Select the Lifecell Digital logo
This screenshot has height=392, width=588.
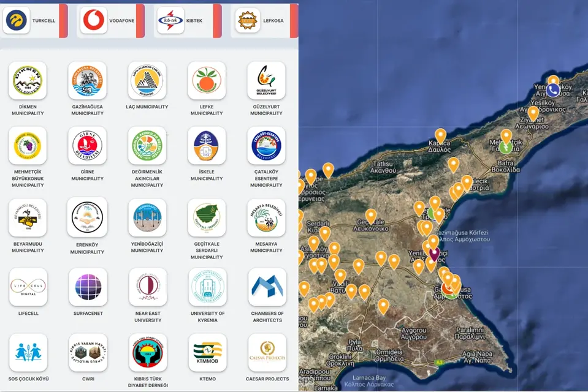[28, 287]
